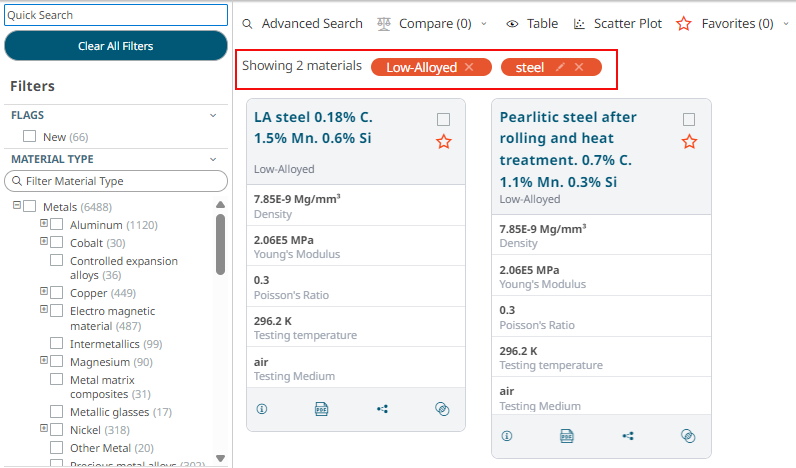796x468 pixels.
Task: Click the Filter Material Type field
Action: 116,181
